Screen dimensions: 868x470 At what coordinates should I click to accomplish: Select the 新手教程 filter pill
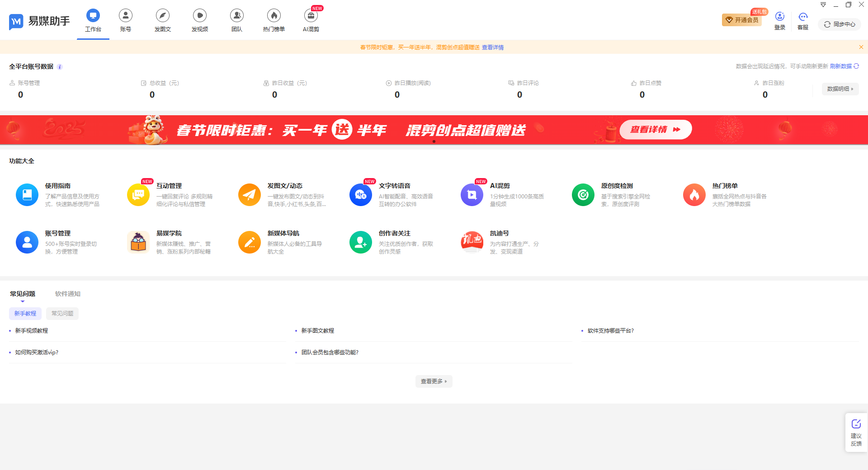(25, 314)
